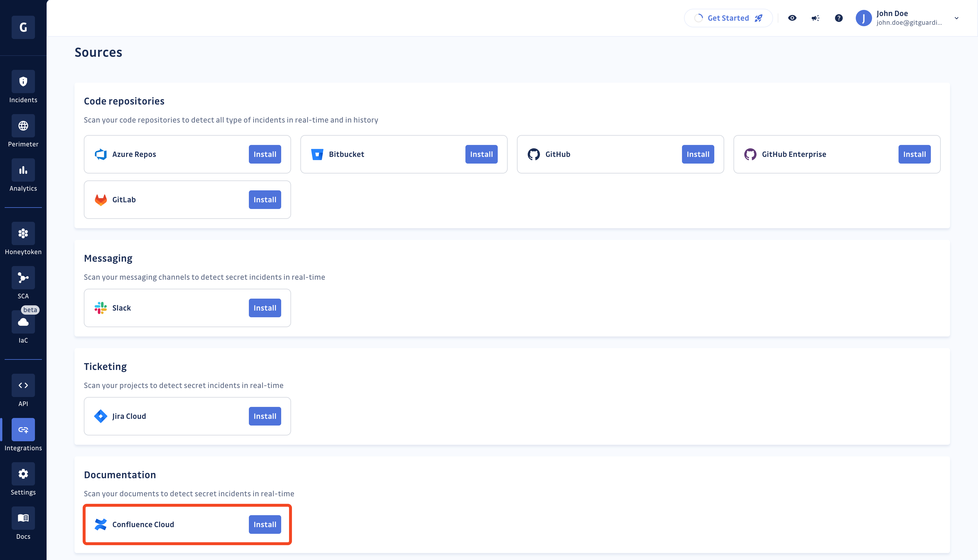Install Confluence Cloud integration
This screenshot has width=978, height=560.
(x=265, y=524)
